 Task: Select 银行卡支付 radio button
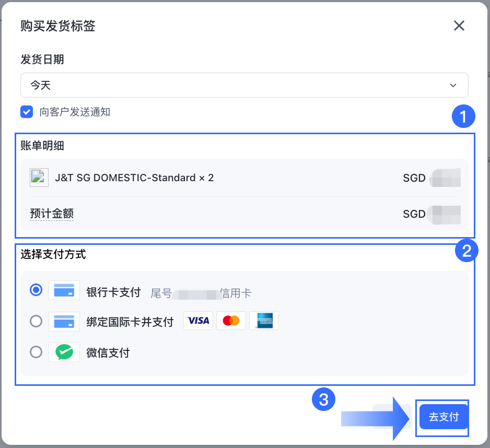(x=36, y=290)
